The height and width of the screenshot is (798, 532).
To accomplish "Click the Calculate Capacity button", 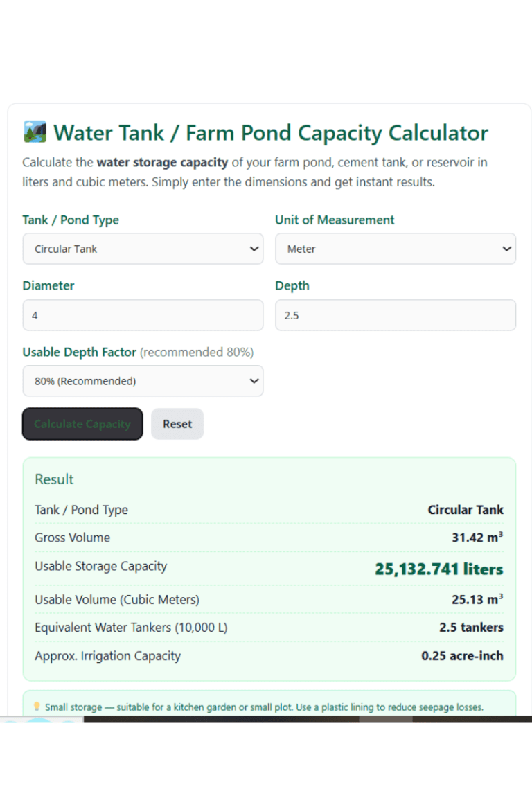I will pos(82,424).
